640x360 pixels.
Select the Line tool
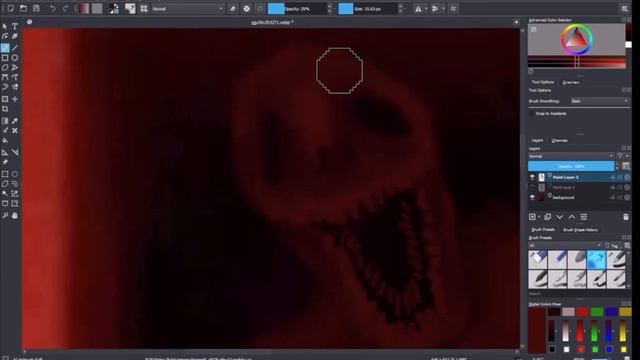point(15,48)
